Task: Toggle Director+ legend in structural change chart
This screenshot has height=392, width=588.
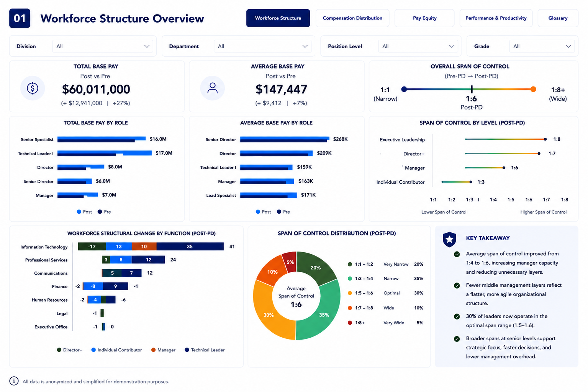Action: click(x=69, y=350)
